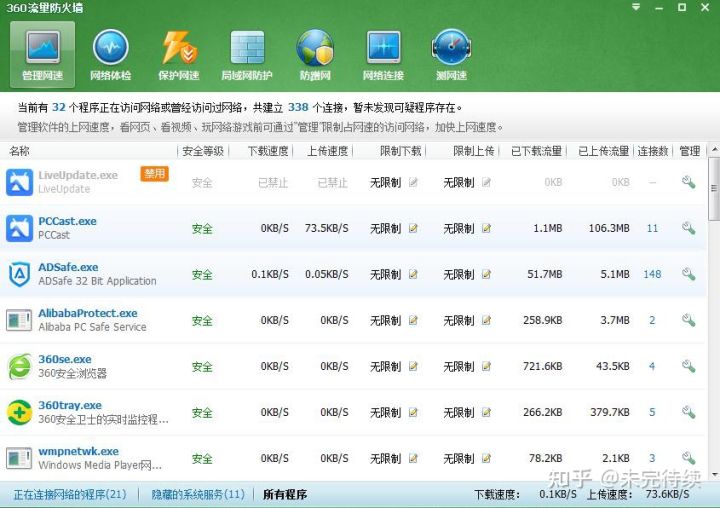Sort by 已下载流量 column header
The width and height of the screenshot is (720, 508).
coord(536,151)
